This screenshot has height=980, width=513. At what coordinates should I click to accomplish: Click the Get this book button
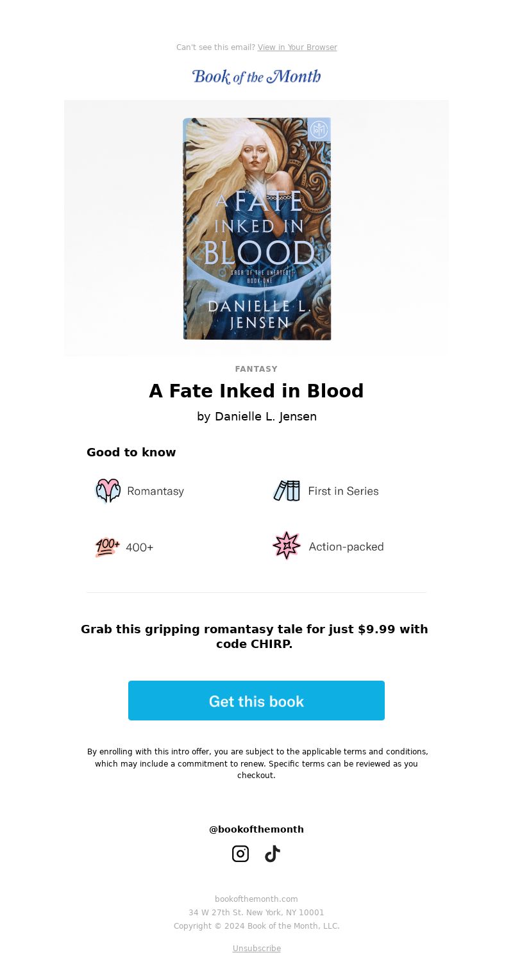pos(256,701)
